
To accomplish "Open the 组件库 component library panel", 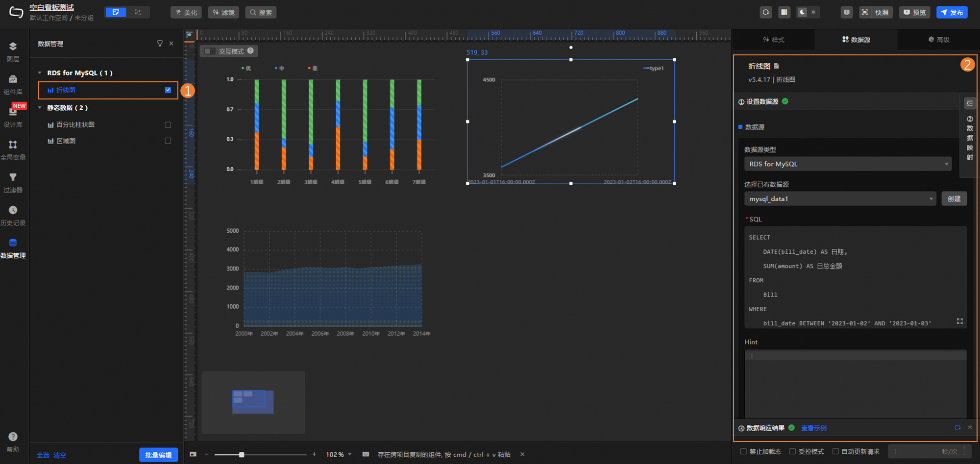I will pyautogui.click(x=13, y=82).
